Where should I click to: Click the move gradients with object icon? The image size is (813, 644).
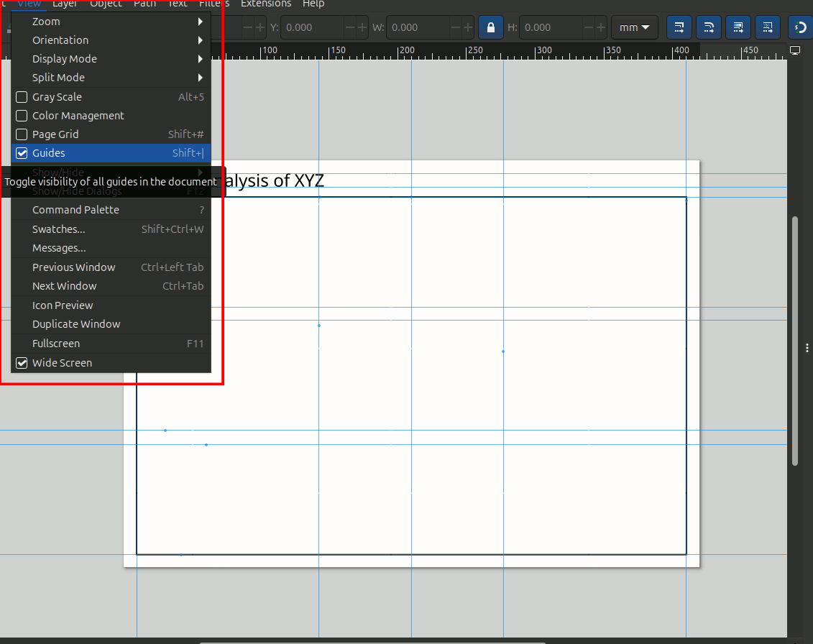point(738,27)
